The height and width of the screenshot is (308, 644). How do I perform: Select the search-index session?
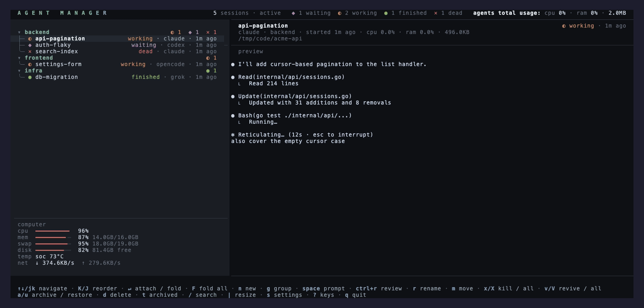pos(117,51)
